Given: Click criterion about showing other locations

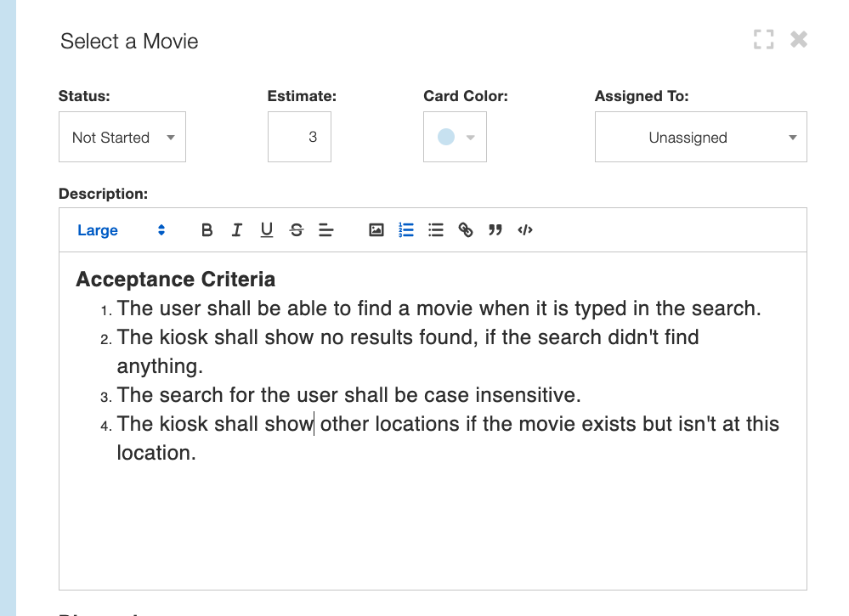Looking at the screenshot, I should [448, 438].
